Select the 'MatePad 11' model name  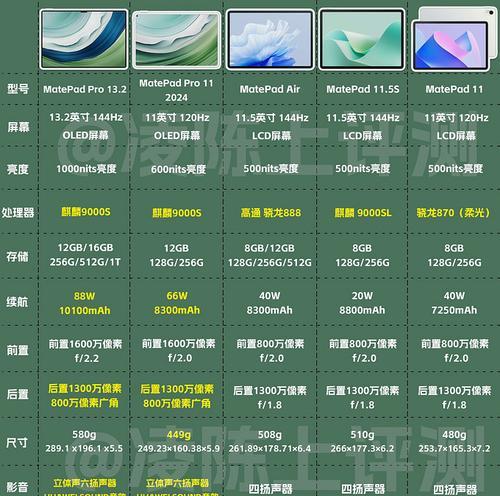454,89
